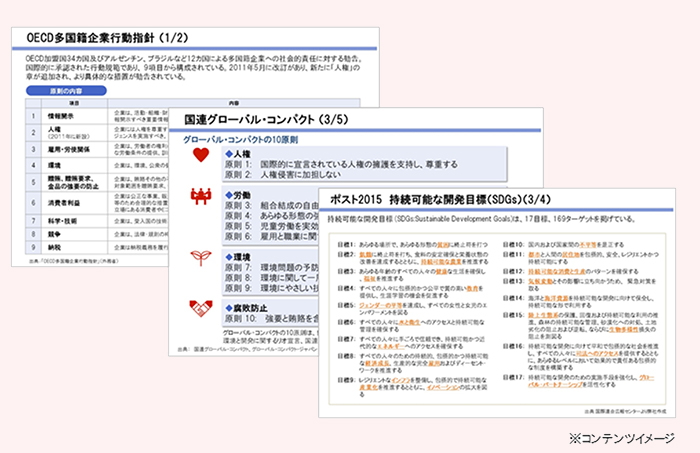Open the 持続可能な消費と生産 link in 目標12

(557, 271)
